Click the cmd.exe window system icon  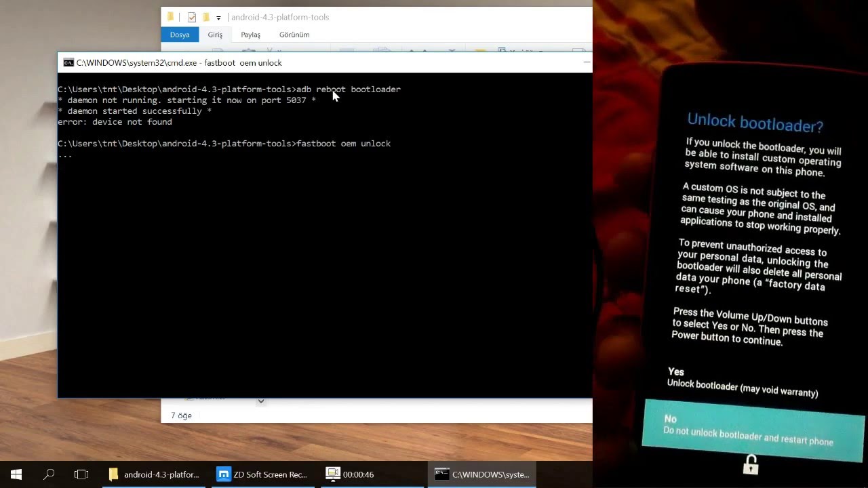point(68,62)
